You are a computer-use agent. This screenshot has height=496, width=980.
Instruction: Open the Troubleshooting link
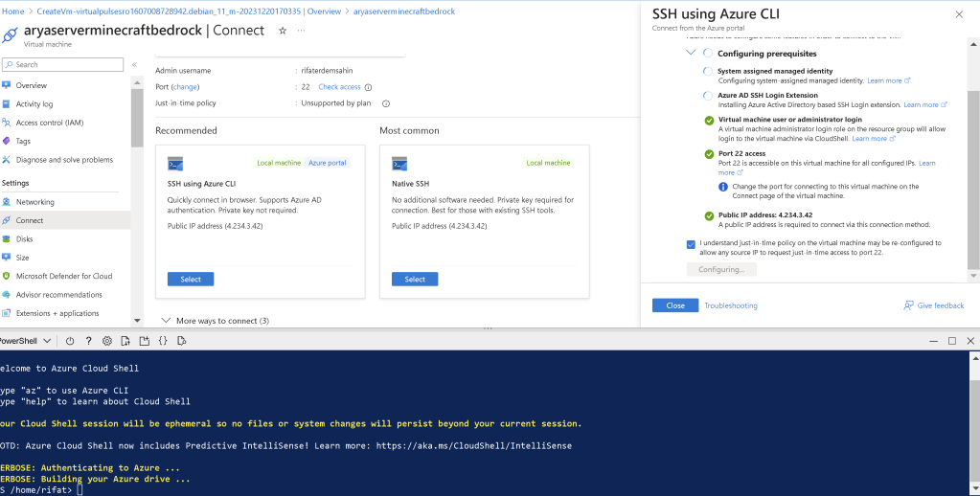pyautogui.click(x=731, y=305)
